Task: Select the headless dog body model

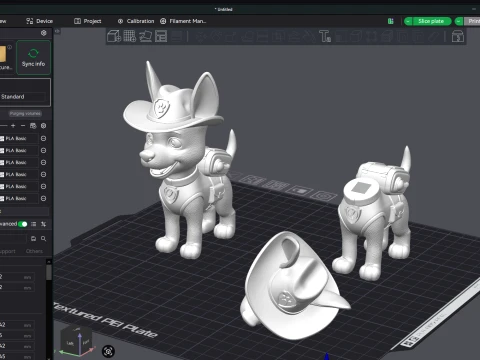Action: point(373,213)
